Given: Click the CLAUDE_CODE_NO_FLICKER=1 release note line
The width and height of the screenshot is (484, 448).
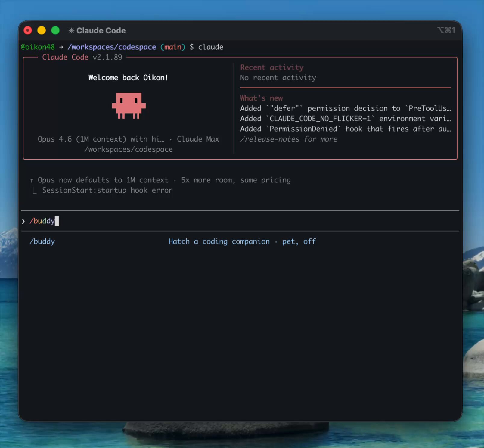Looking at the screenshot, I should pyautogui.click(x=345, y=119).
